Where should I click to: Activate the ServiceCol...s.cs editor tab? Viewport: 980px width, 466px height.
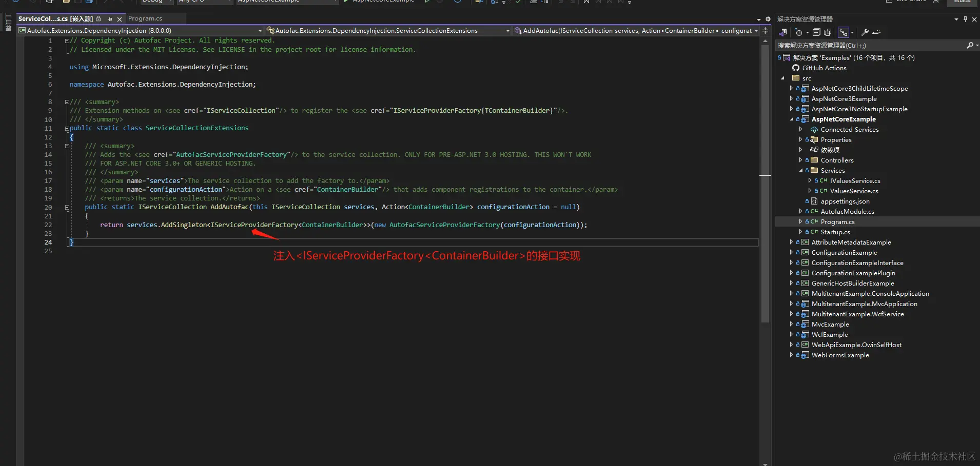pyautogui.click(x=55, y=19)
